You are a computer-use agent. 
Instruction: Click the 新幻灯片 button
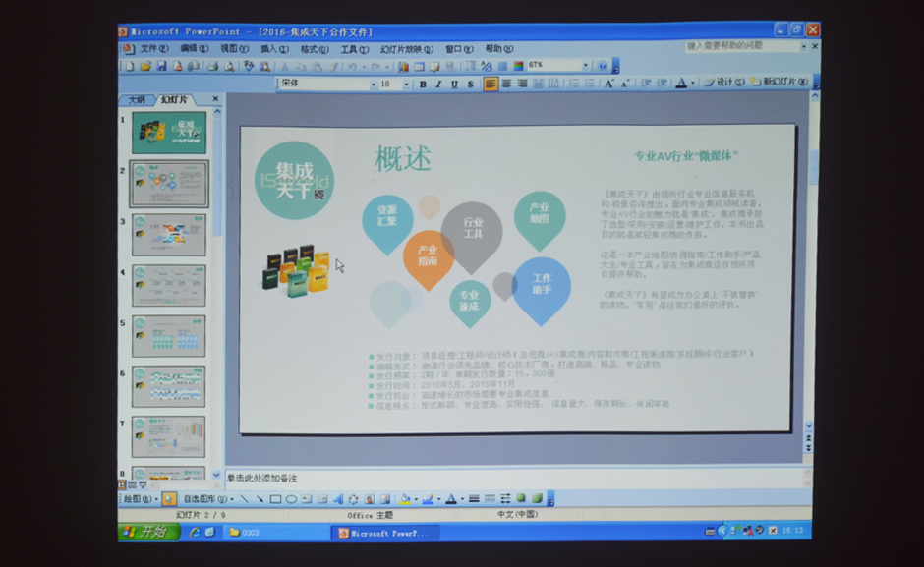(x=779, y=83)
